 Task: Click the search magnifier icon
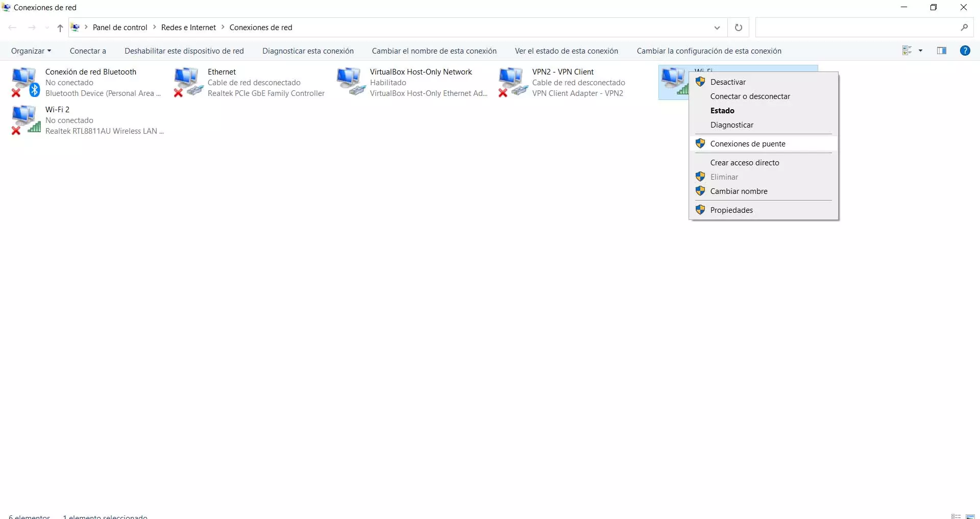click(x=964, y=28)
